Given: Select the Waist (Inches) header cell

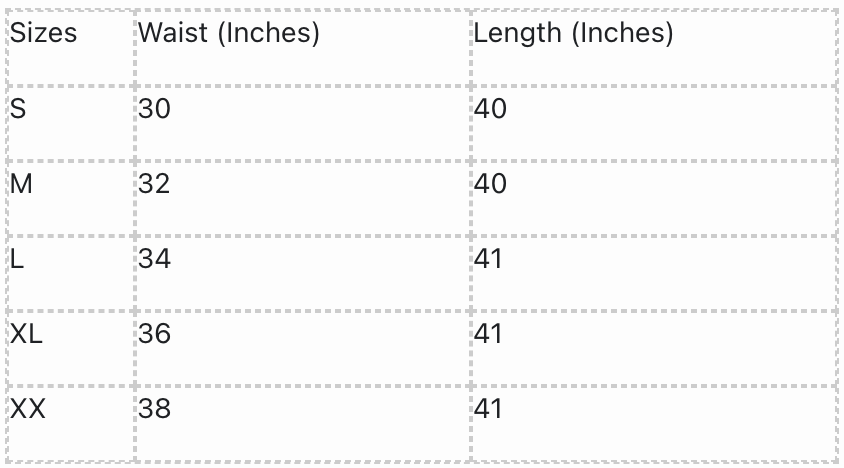Looking at the screenshot, I should (x=229, y=34).
